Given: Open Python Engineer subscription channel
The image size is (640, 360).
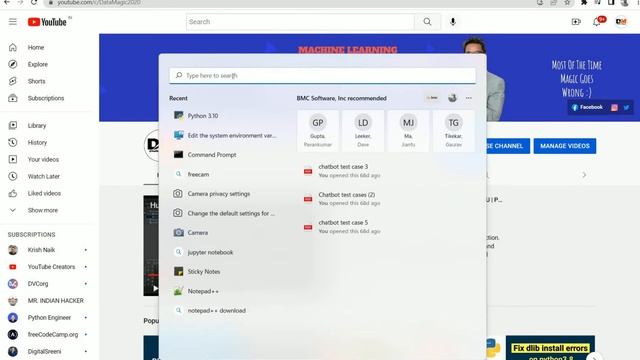Looking at the screenshot, I should click(49, 318).
